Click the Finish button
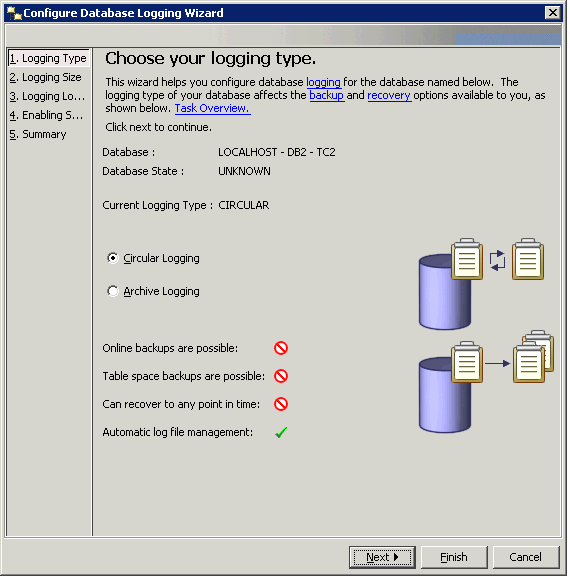Viewport: 570px width, 576px height. 454,557
